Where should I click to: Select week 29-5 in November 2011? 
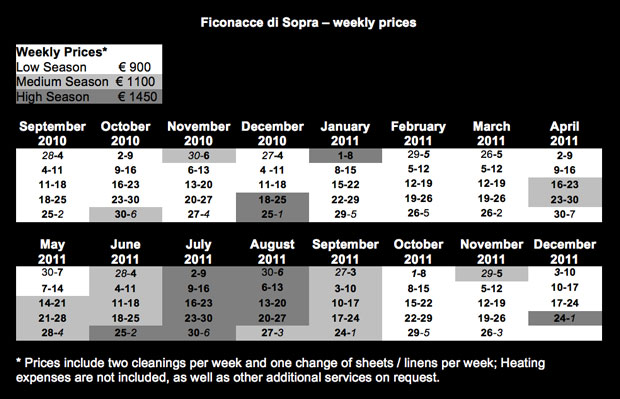(x=491, y=274)
